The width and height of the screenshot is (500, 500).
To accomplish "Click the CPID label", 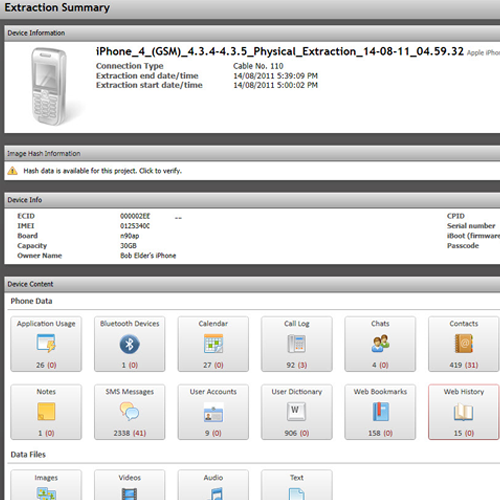I will coord(456,216).
